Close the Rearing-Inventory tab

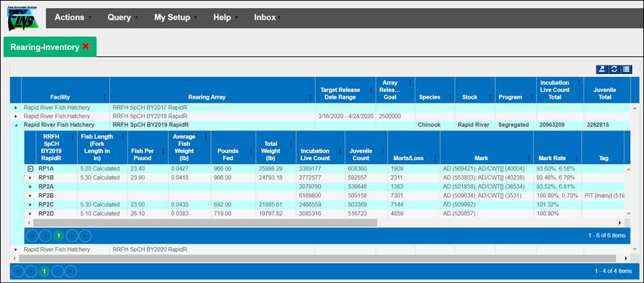(86, 47)
